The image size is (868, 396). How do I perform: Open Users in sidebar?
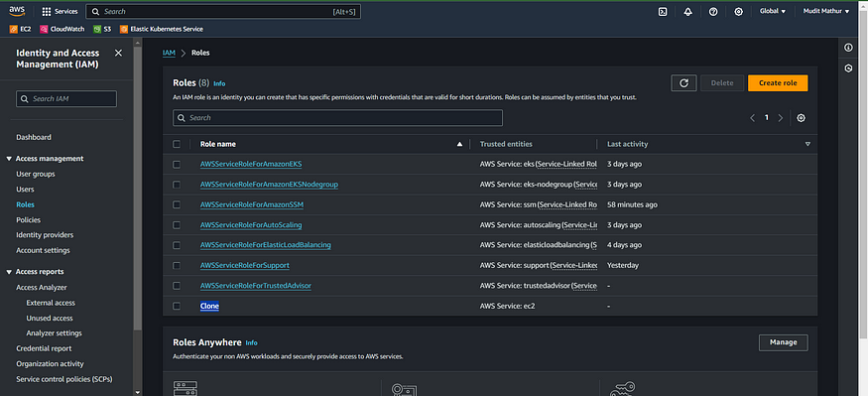[25, 190]
